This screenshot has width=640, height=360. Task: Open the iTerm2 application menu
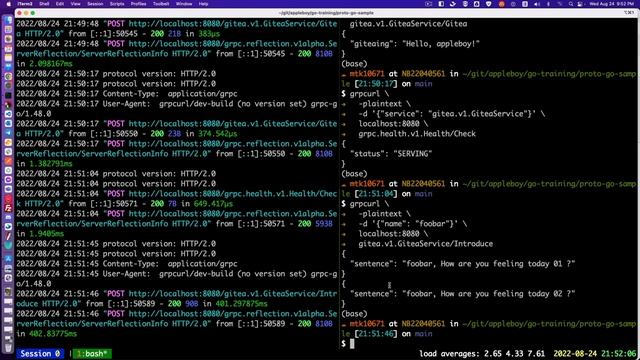25,4
